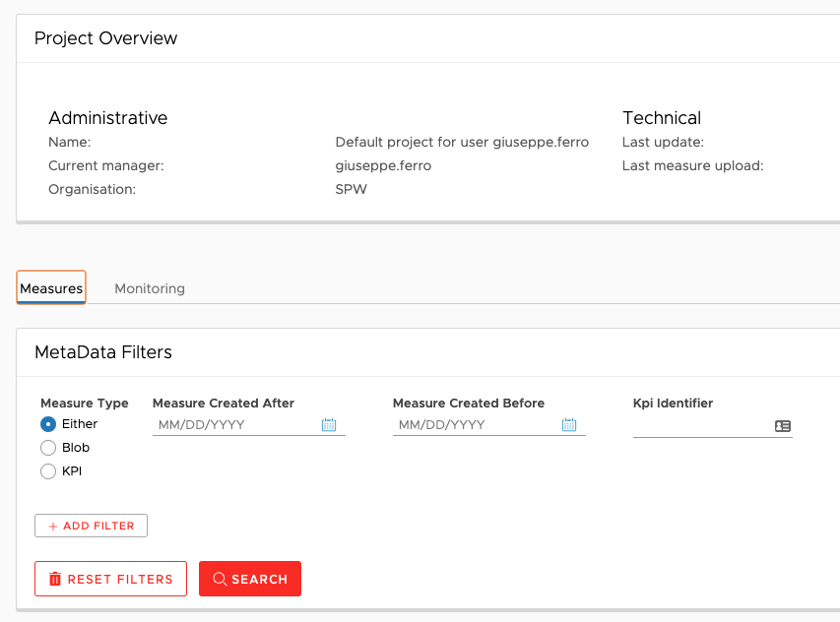Image resolution: width=840 pixels, height=622 pixels.
Task: Select the KPI measure type
Action: [48, 471]
